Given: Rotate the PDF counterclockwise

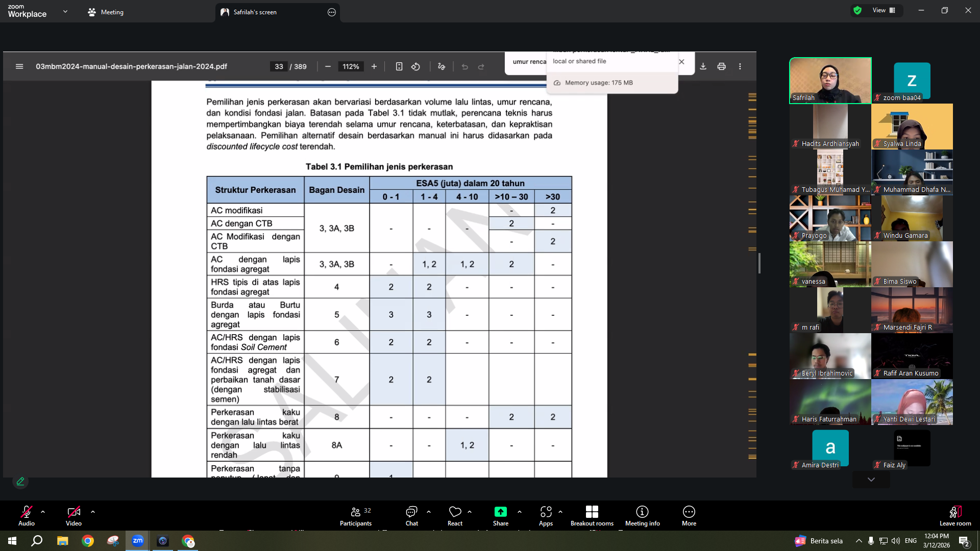Looking at the screenshot, I should (416, 66).
